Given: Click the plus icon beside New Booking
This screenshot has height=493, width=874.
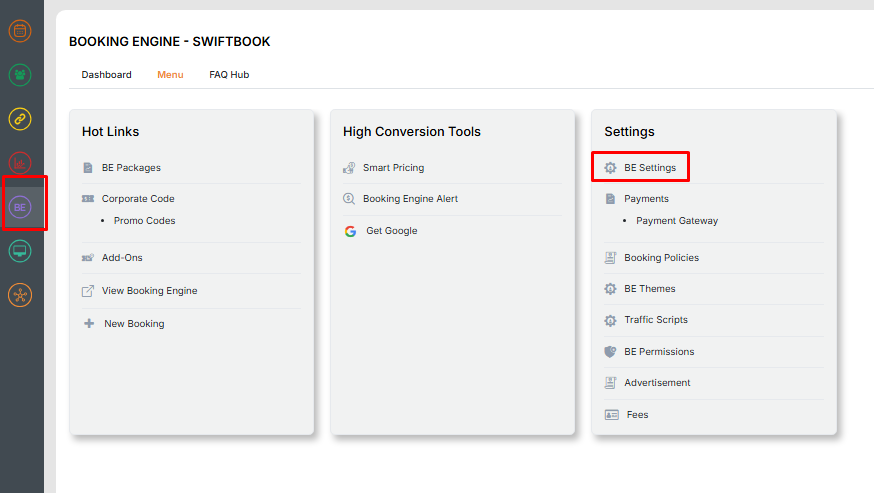Looking at the screenshot, I should pos(89,324).
